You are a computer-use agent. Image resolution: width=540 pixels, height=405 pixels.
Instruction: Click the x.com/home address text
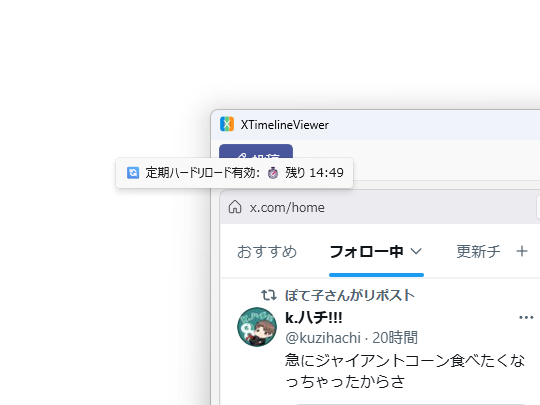tap(287, 208)
